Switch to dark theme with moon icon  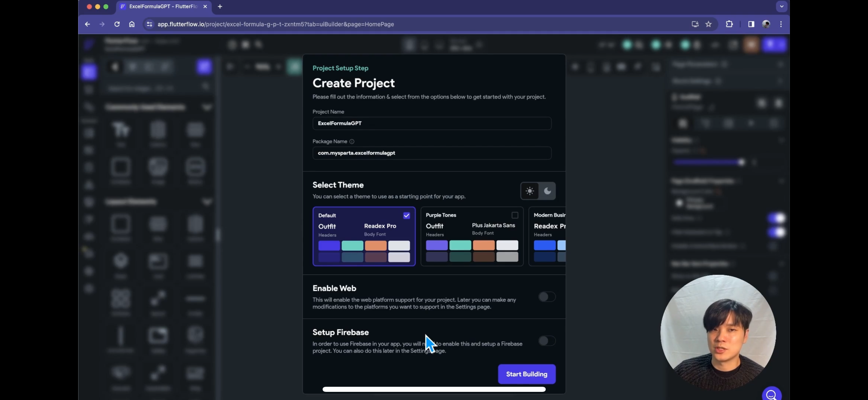(547, 191)
